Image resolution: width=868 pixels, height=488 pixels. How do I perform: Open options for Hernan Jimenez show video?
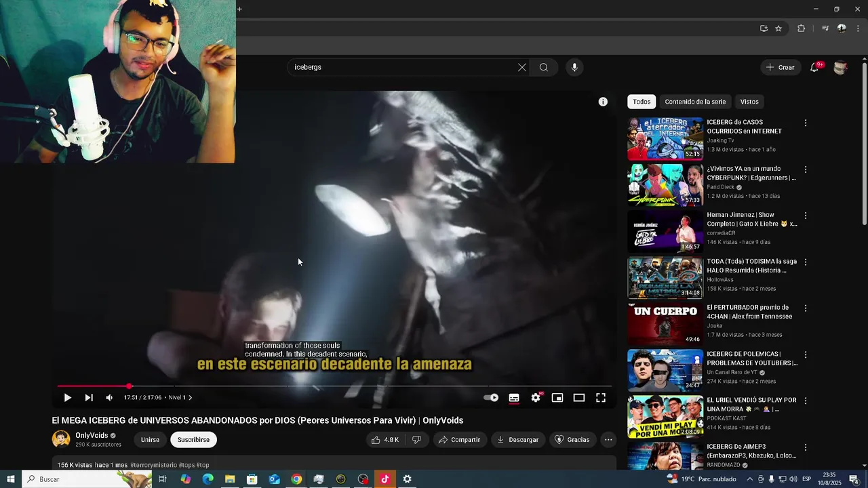806,216
